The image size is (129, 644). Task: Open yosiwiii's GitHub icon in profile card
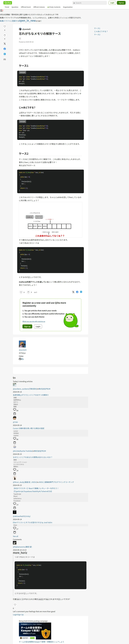pos(20,359)
